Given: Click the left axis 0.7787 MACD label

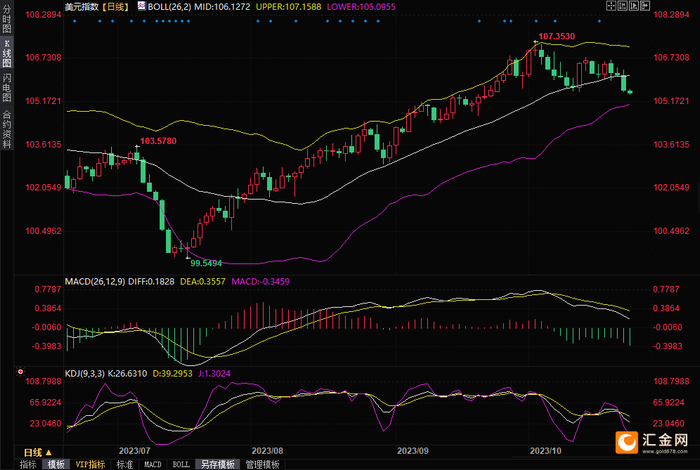Looking at the screenshot, I should 48,290.
